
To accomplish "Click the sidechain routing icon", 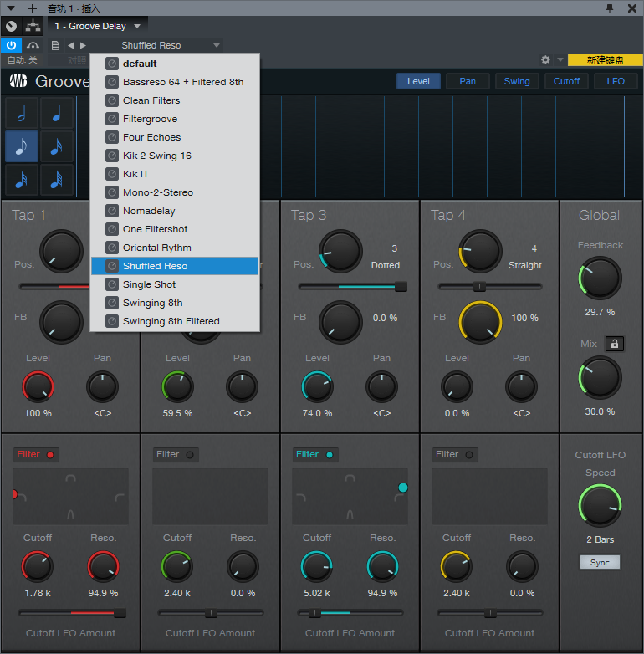I will pyautogui.click(x=33, y=26).
